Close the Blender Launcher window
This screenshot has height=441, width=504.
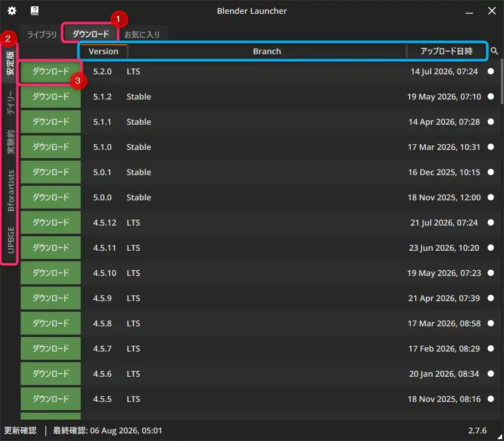[x=492, y=11]
